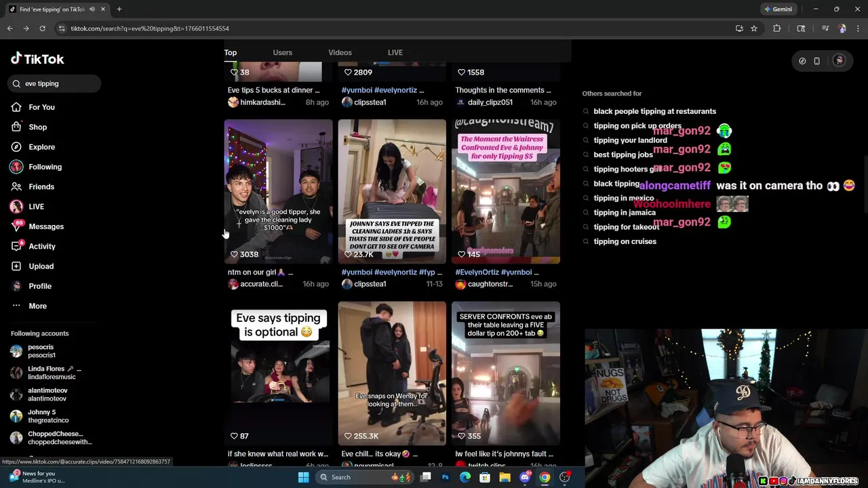Open the Chrome extensions puzzle icon
This screenshot has width=868, height=488.
(x=777, y=28)
